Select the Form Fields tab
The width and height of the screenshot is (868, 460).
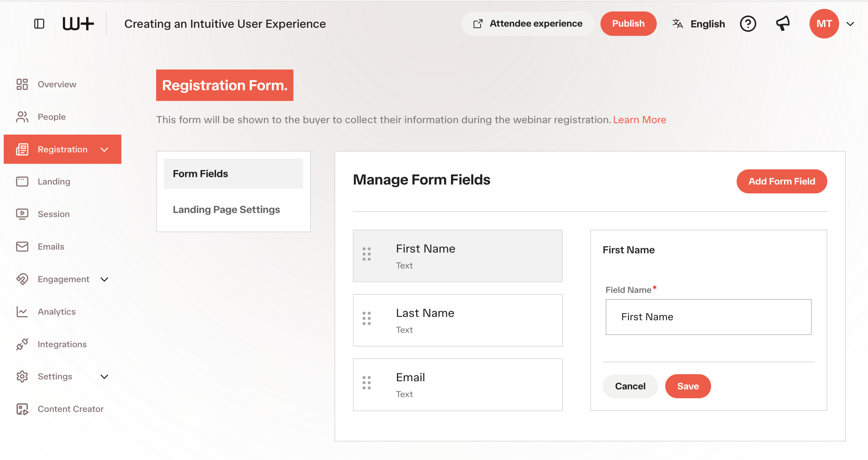(233, 174)
